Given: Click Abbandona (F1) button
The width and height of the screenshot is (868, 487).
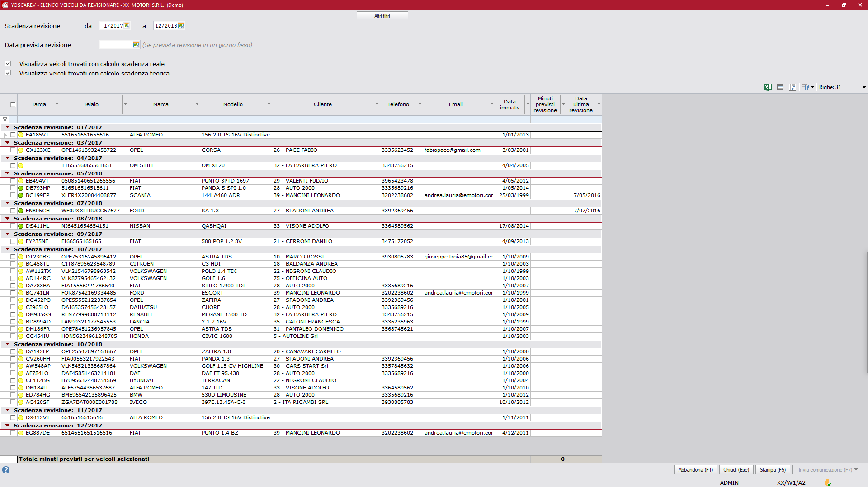Looking at the screenshot, I should tap(695, 470).
